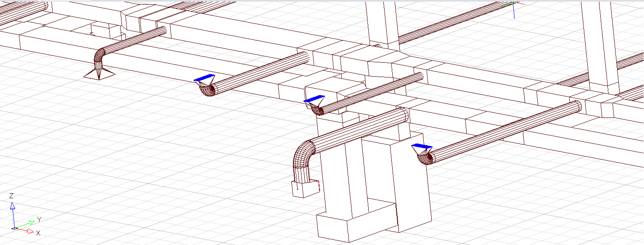Viewport: 644px width, 245px height.
Task: Click the Z axis label in the gizmo
Action: click(12, 196)
